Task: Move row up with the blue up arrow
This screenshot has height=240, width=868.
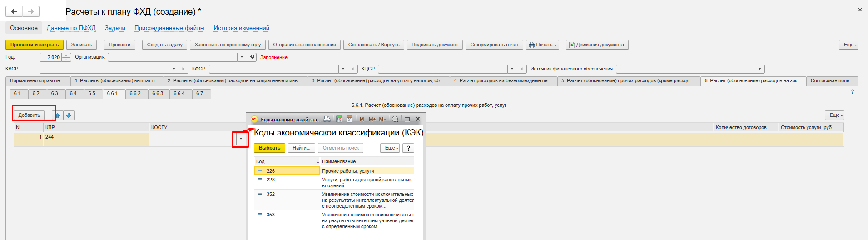Action: pyautogui.click(x=58, y=115)
